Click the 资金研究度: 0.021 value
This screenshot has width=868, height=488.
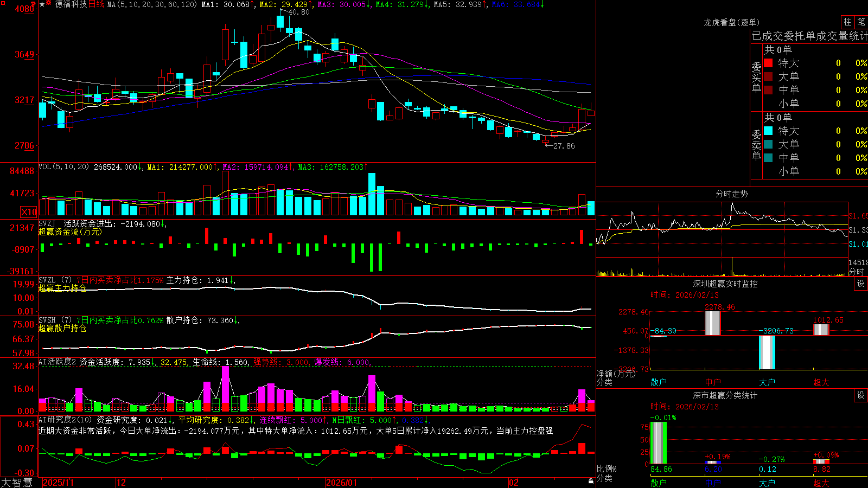134,420
